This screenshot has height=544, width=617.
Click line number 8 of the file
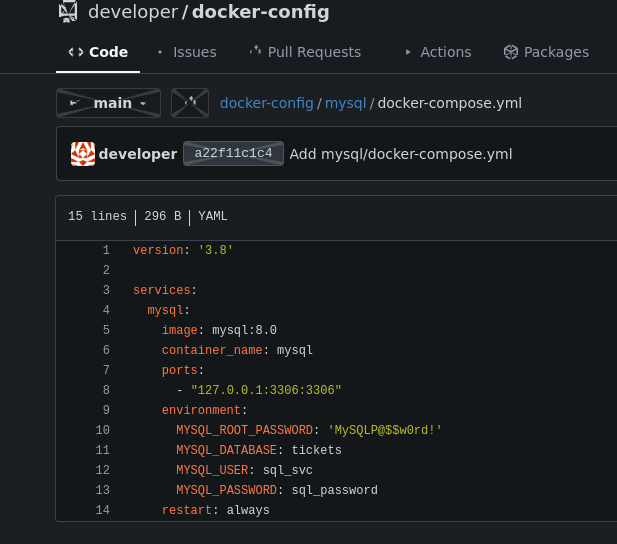click(106, 390)
